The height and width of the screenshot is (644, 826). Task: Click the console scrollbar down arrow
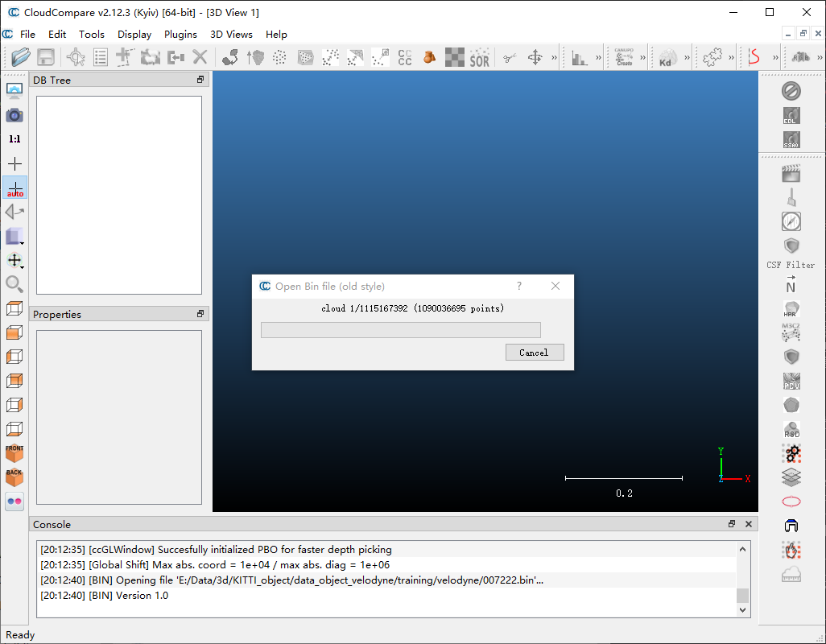[x=742, y=609]
